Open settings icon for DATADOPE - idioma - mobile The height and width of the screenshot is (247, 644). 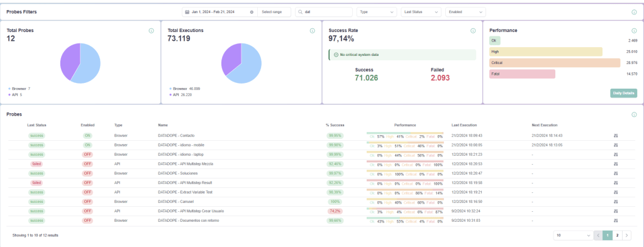tap(615, 145)
